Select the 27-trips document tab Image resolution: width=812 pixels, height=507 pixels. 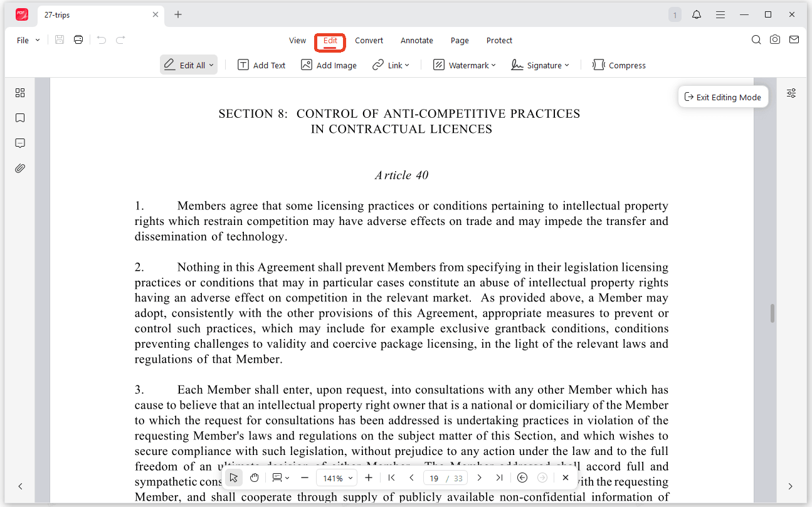(x=100, y=14)
